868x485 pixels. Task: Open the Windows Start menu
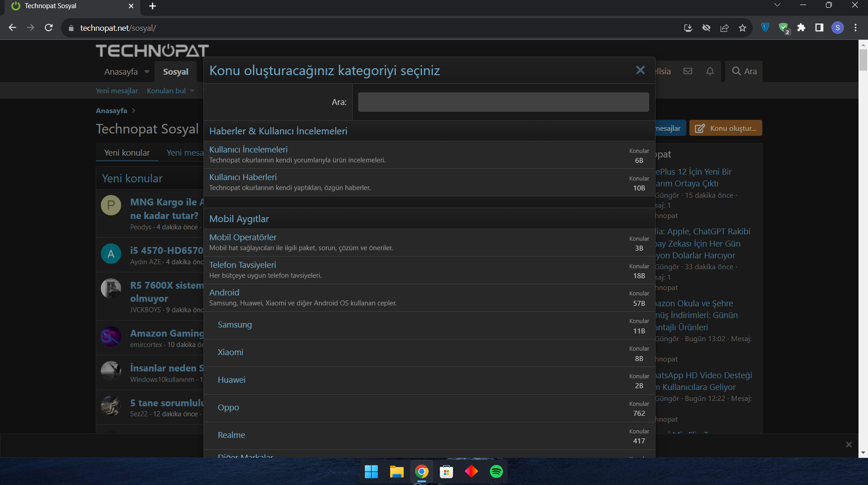[x=371, y=471]
